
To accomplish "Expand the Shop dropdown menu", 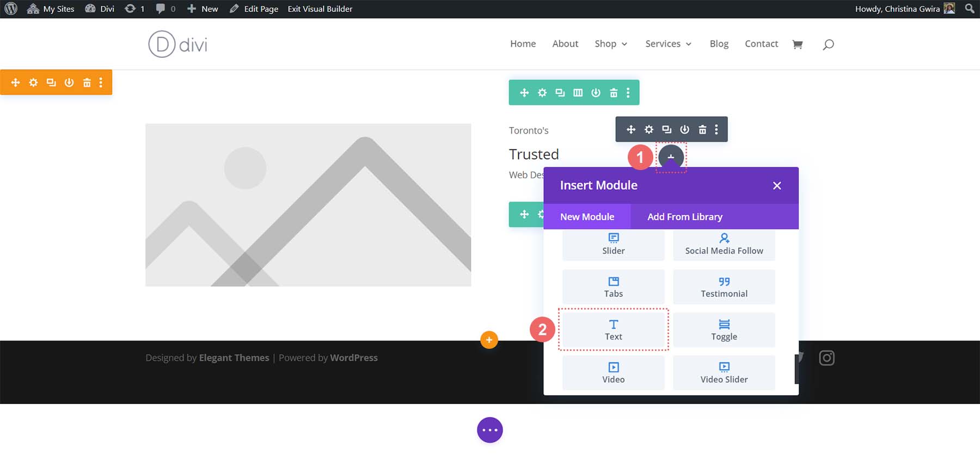I will coord(610,44).
